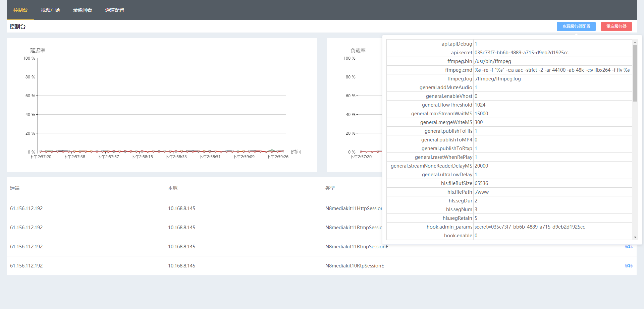Click the N8mediakit11HttpSession type cell
The image size is (644, 309).
pos(354,208)
